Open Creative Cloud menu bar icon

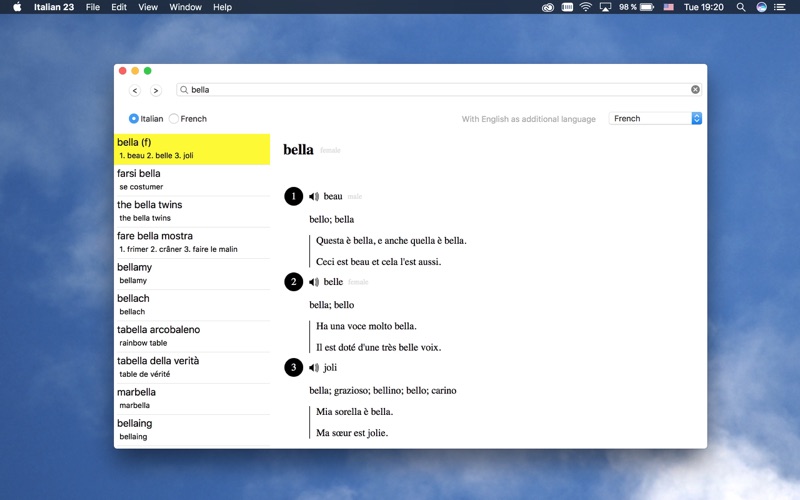548,7
